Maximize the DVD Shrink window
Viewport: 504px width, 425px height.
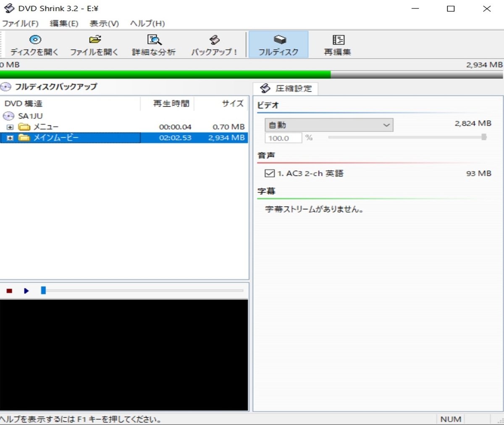tap(451, 8)
